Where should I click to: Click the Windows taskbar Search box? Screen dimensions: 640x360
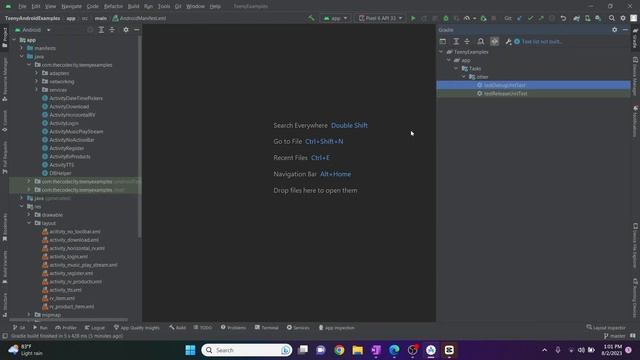(x=247, y=350)
